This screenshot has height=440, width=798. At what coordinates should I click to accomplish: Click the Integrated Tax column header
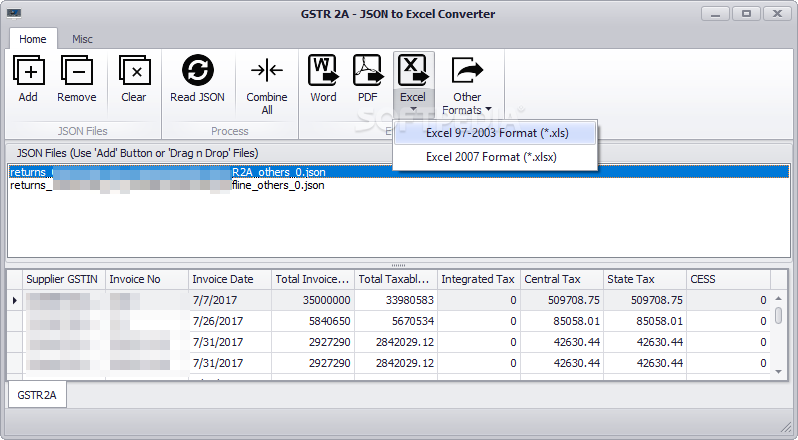(478, 279)
